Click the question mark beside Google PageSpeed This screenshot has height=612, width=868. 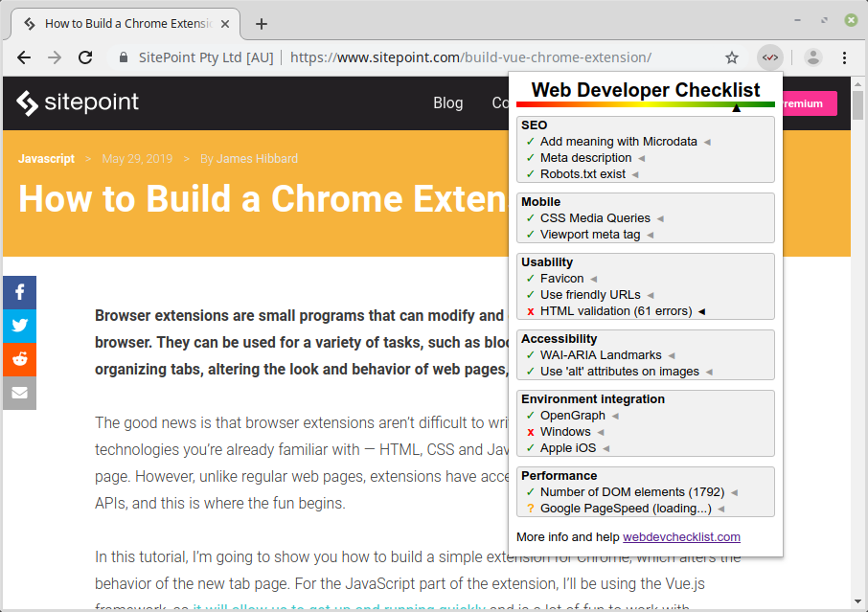pos(531,509)
